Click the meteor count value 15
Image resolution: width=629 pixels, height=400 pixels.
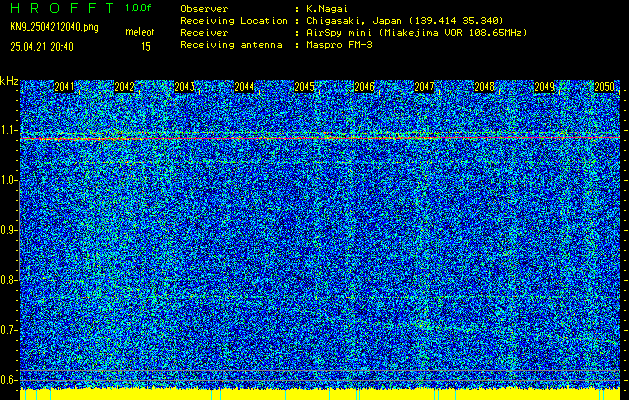pyautogui.click(x=146, y=47)
